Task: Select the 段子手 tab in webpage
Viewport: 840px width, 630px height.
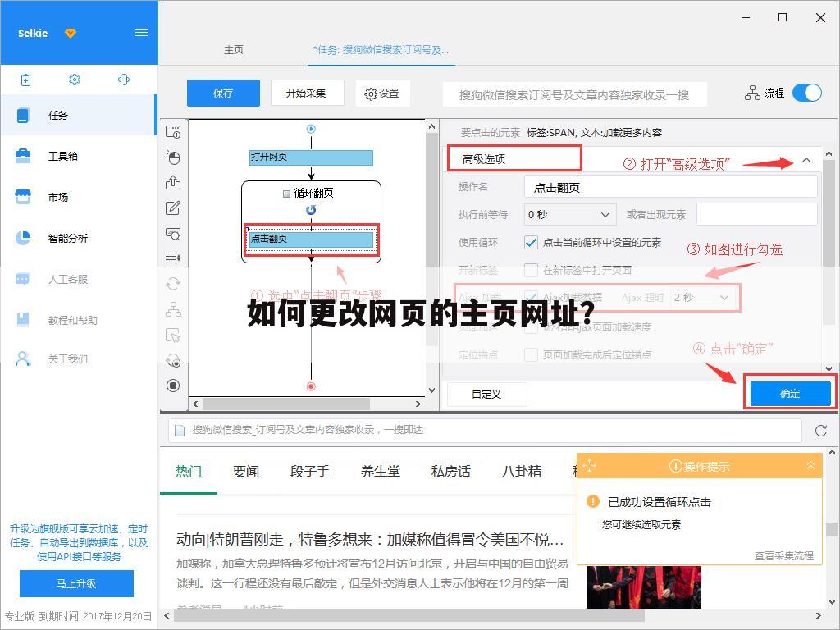Action: (x=309, y=472)
